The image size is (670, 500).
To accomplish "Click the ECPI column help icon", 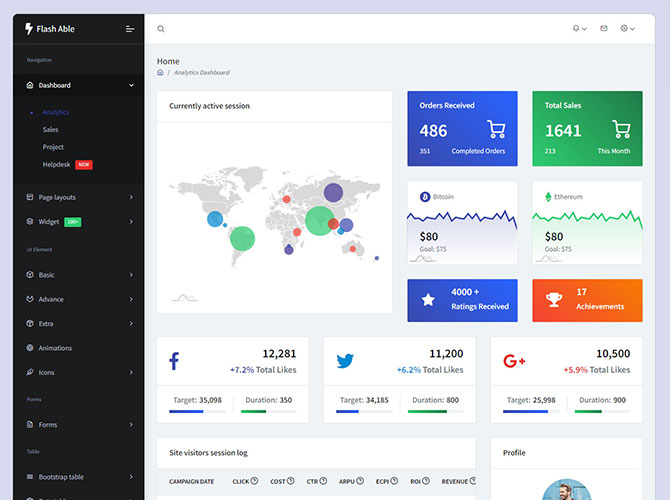I will 394,481.
